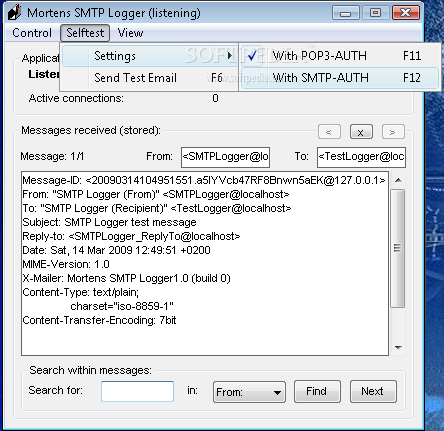Click the Next search button
Image resolution: width=444 pixels, height=431 pixels.
(373, 391)
